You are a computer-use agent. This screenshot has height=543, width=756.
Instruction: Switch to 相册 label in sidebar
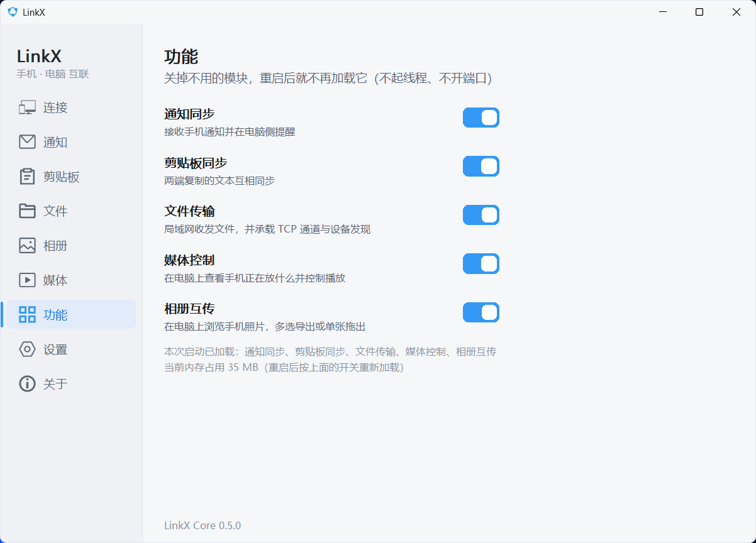point(55,246)
